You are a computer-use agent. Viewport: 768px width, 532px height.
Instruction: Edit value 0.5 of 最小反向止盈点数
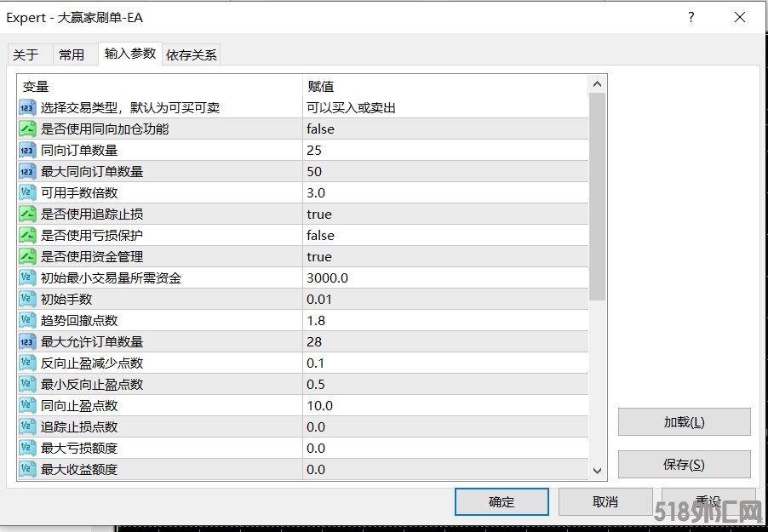pos(445,384)
